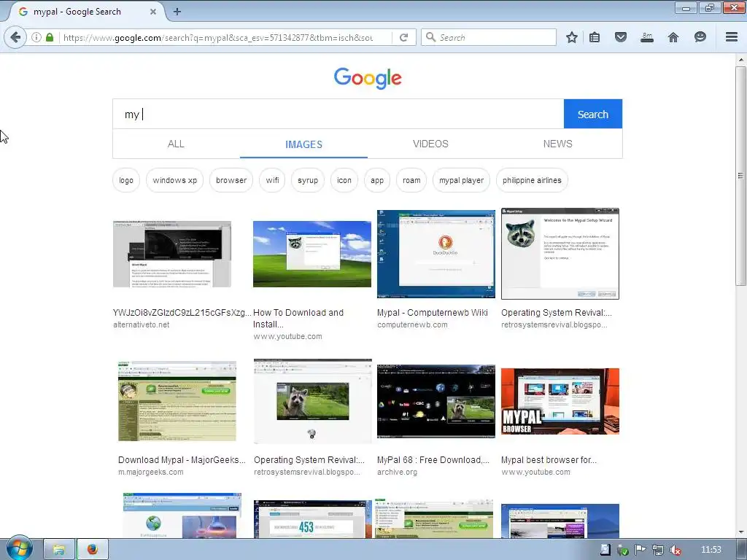The height and width of the screenshot is (560, 747).
Task: Open Download Mypal - MajorGeeks link
Action: pos(182,459)
